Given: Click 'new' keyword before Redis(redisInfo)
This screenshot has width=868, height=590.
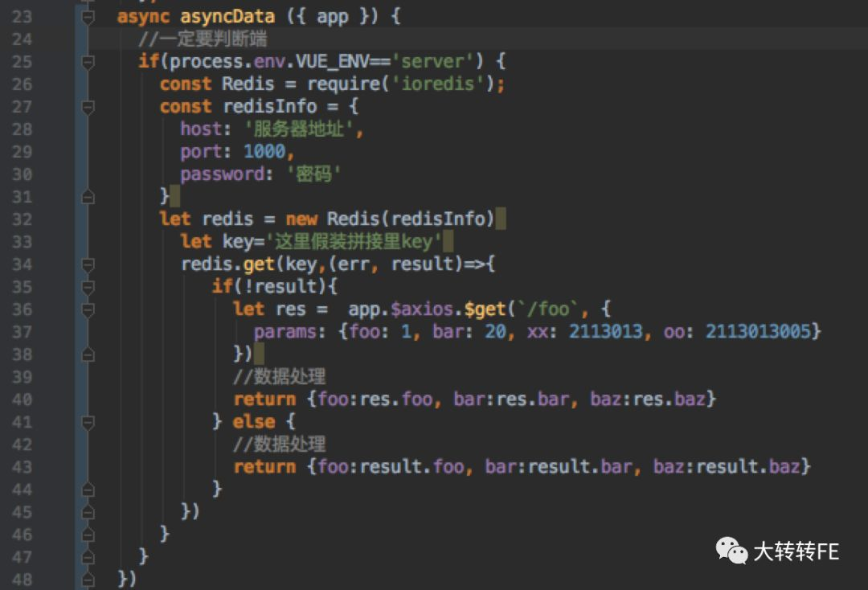Looking at the screenshot, I should point(301,219).
